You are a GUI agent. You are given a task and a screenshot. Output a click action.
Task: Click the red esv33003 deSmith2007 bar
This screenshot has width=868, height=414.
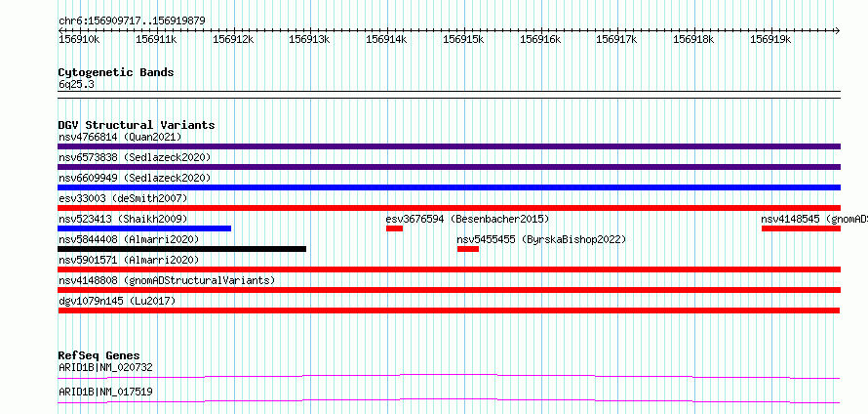point(449,208)
